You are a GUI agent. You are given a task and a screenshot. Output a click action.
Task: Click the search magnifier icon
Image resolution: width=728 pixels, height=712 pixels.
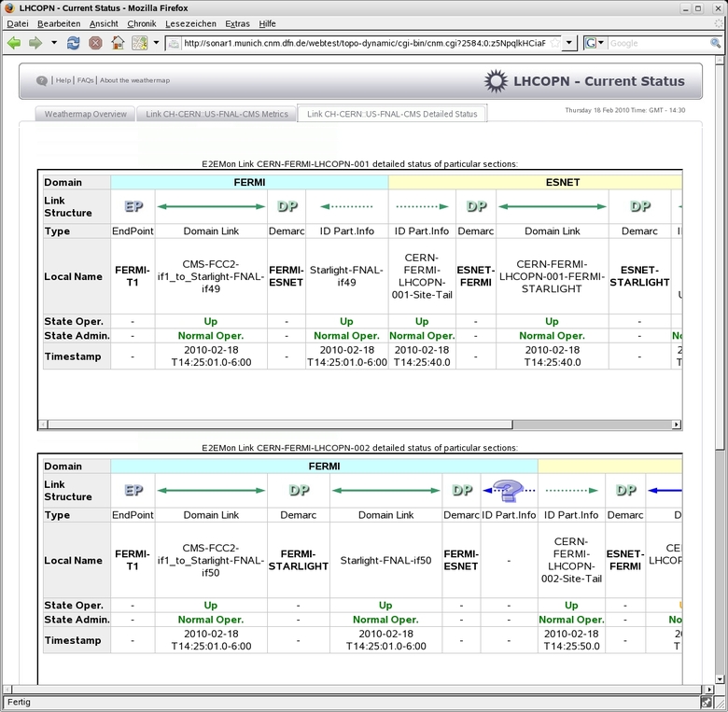715,43
